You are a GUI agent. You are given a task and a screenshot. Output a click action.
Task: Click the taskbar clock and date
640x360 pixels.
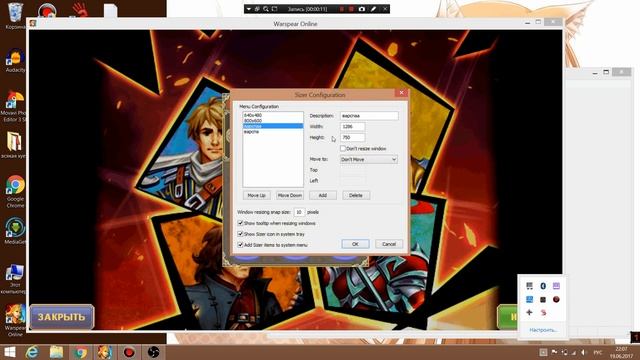click(x=621, y=352)
